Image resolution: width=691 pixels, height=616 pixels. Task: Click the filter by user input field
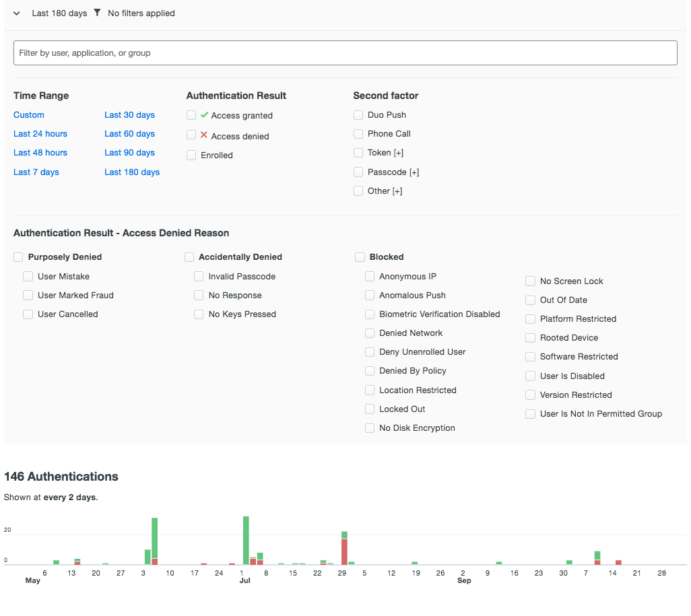point(345,53)
